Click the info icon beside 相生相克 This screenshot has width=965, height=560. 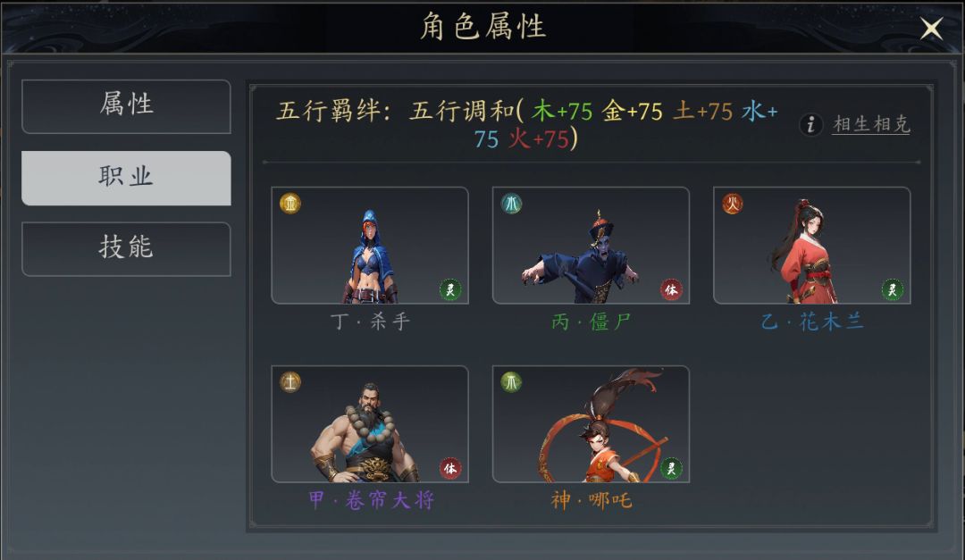click(x=811, y=124)
